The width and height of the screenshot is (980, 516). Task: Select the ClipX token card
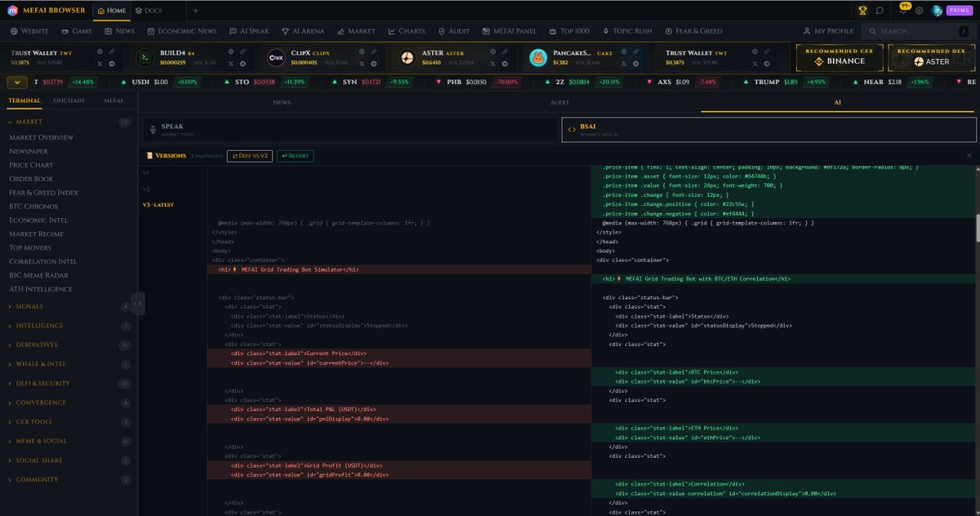coord(323,57)
